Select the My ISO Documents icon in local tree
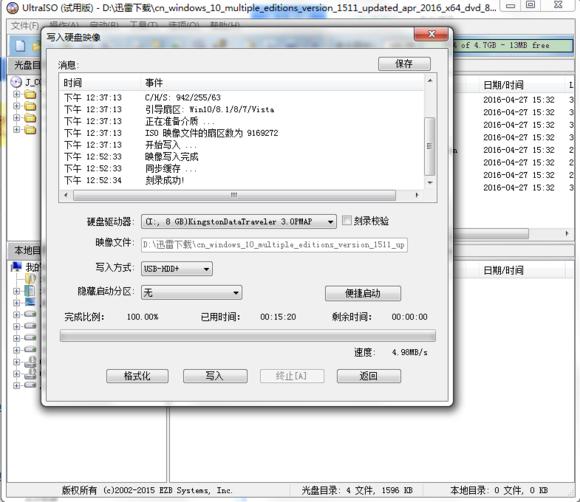Image resolution: width=580 pixels, height=502 pixels. pos(31,278)
